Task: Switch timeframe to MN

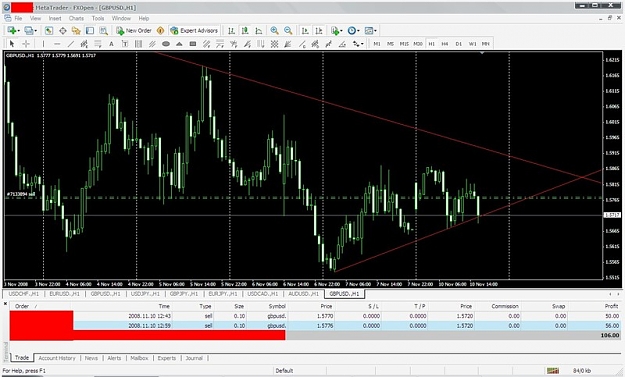Action: [x=485, y=43]
